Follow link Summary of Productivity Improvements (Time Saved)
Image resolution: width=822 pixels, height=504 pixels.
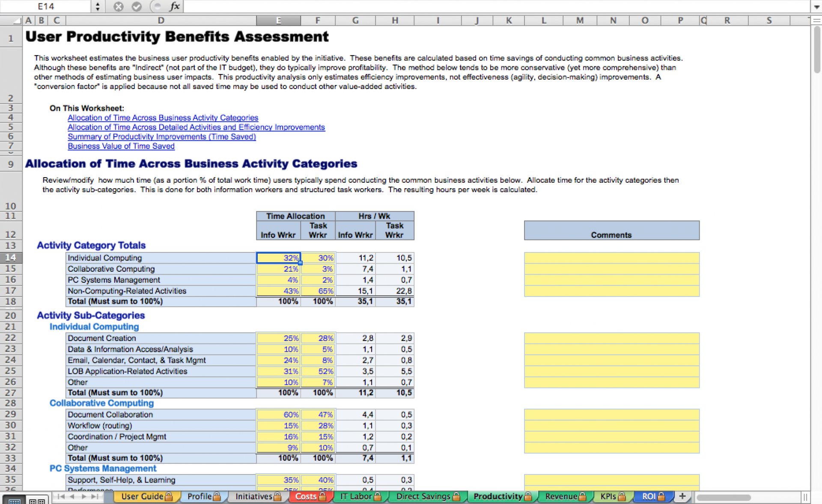coord(162,136)
